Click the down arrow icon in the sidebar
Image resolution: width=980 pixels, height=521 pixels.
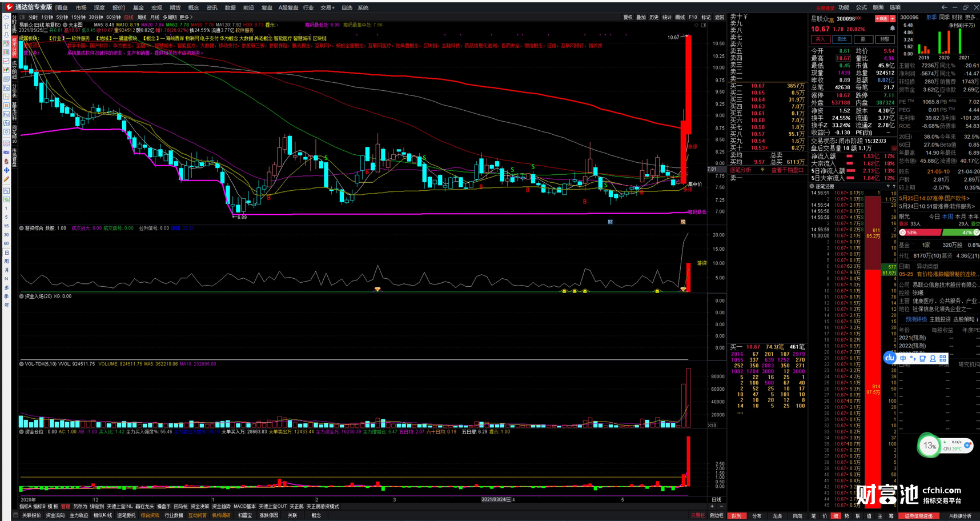[6, 34]
